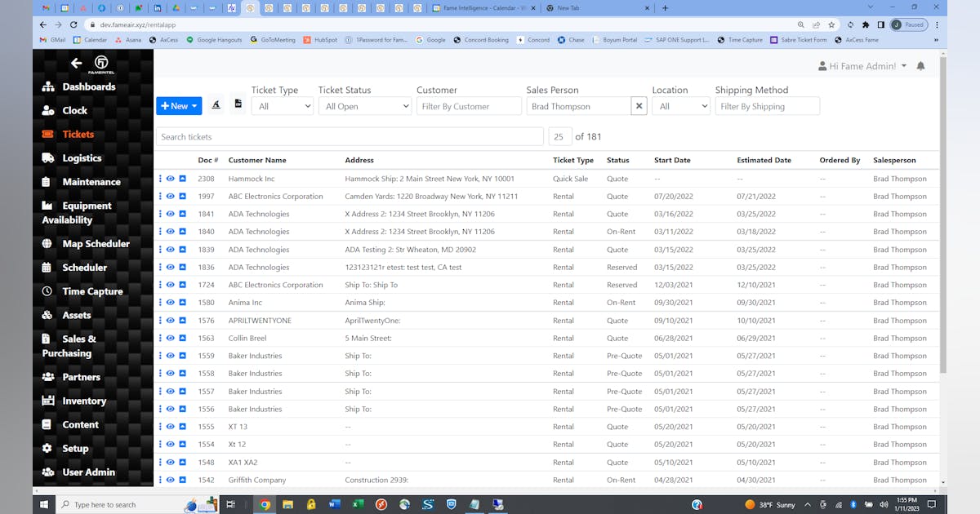Open GoToMeeting bookmark
The width and height of the screenshot is (980, 514).
[x=273, y=40]
